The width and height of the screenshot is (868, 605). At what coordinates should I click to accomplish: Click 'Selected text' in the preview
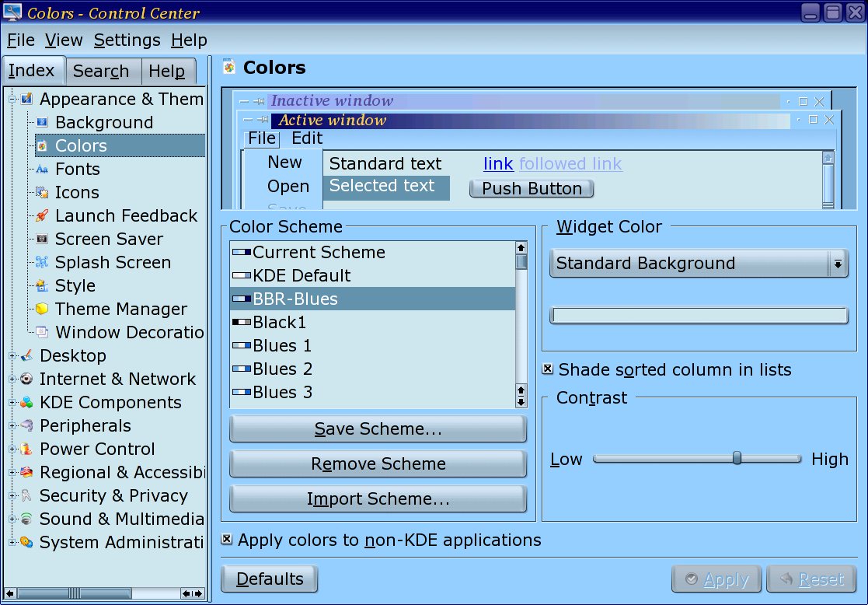382,186
